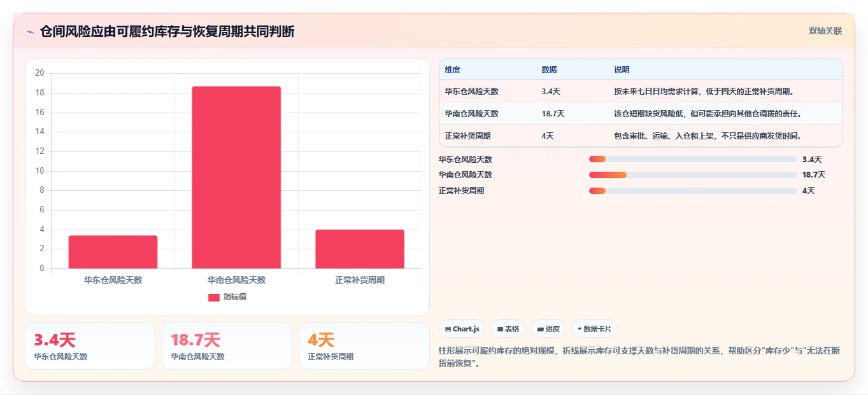Click 华东仓风险天数 in the table
This screenshot has width=868, height=395.
(472, 92)
